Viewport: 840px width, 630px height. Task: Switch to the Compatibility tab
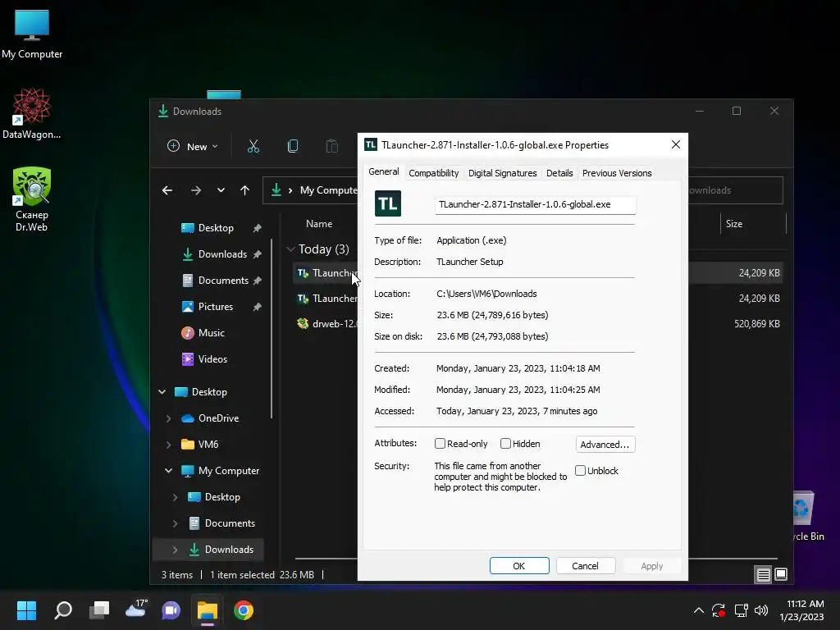coord(433,173)
